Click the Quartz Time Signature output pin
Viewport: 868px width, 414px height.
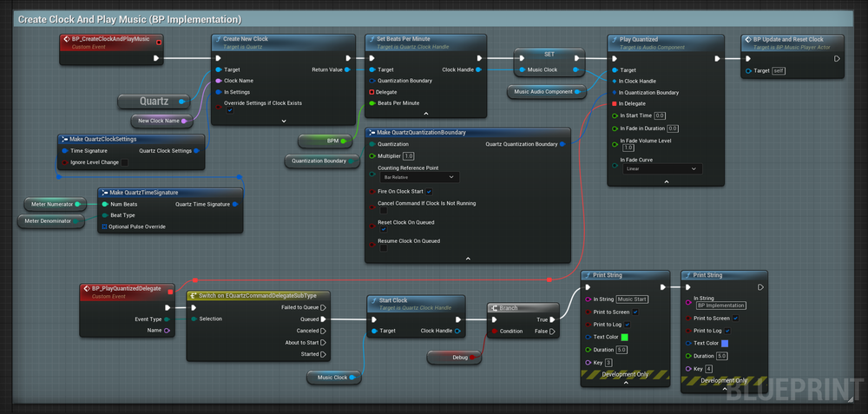(235, 204)
